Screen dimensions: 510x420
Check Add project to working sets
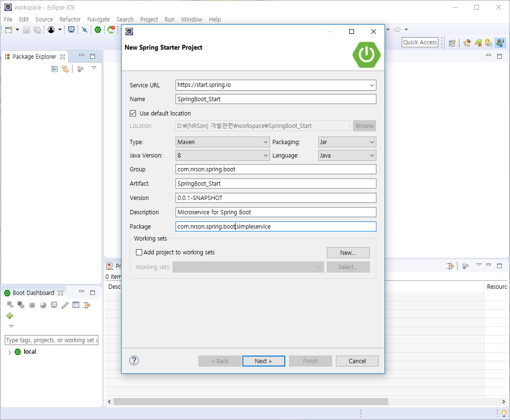click(139, 252)
